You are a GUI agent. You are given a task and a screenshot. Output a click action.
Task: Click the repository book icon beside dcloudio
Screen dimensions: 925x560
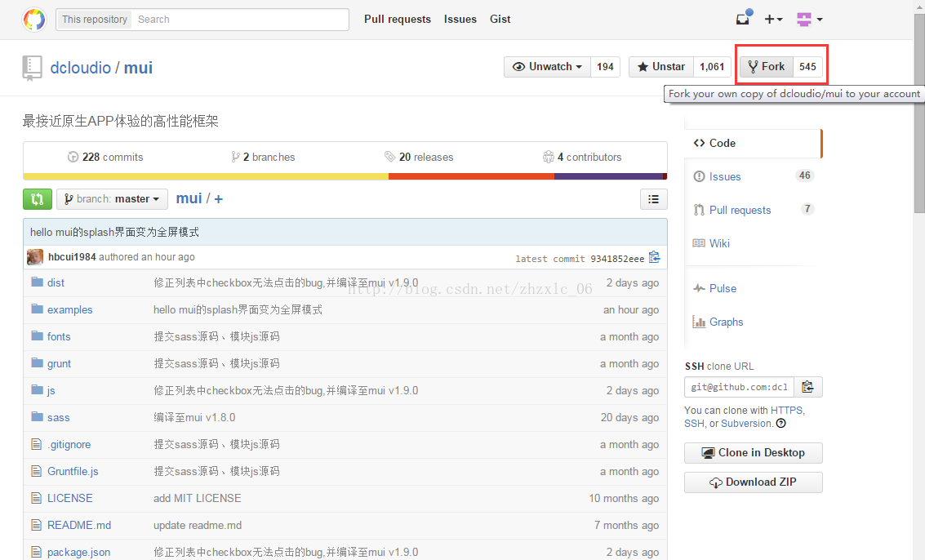tap(32, 68)
